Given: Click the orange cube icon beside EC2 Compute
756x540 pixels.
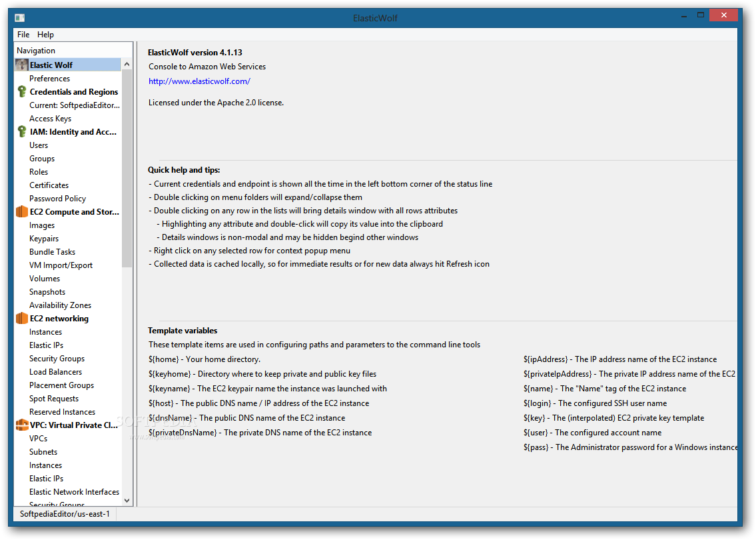Looking at the screenshot, I should tap(22, 212).
